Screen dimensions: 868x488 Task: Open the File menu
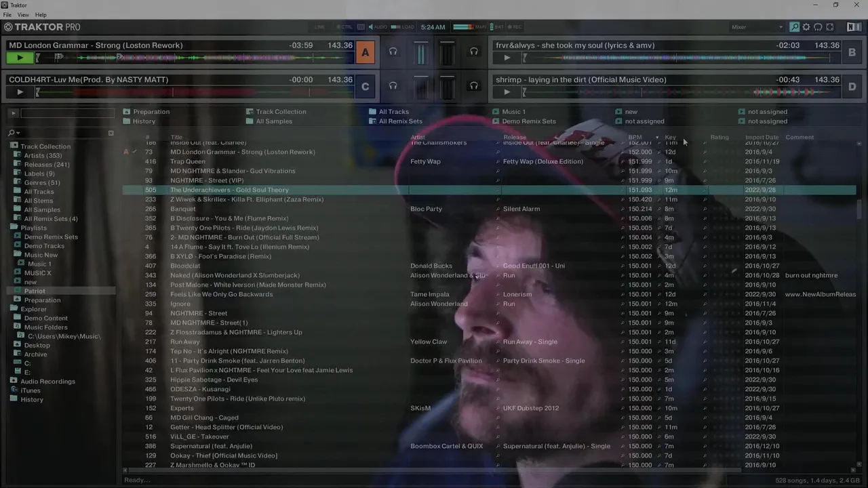pyautogui.click(x=7, y=15)
